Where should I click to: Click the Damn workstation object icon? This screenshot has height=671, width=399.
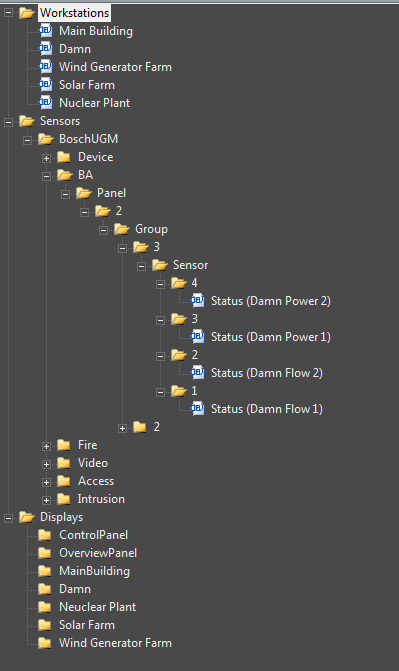pos(45,48)
